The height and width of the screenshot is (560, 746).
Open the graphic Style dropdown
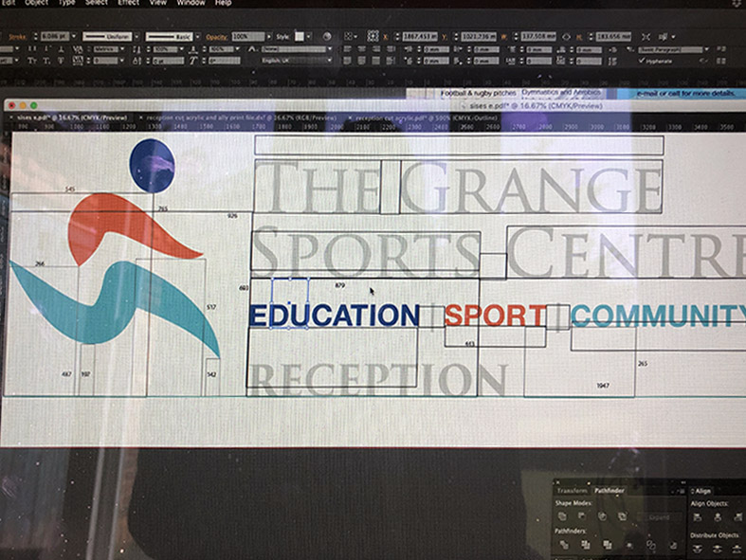308,37
